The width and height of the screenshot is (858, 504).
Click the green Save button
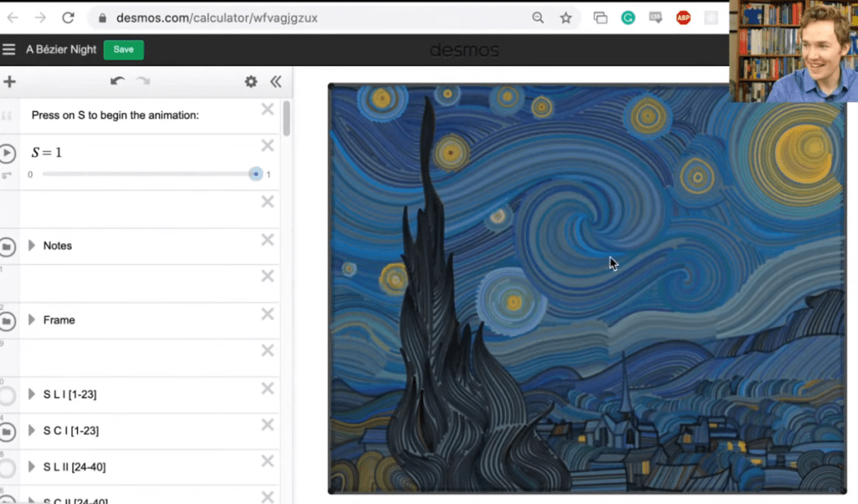pos(123,49)
